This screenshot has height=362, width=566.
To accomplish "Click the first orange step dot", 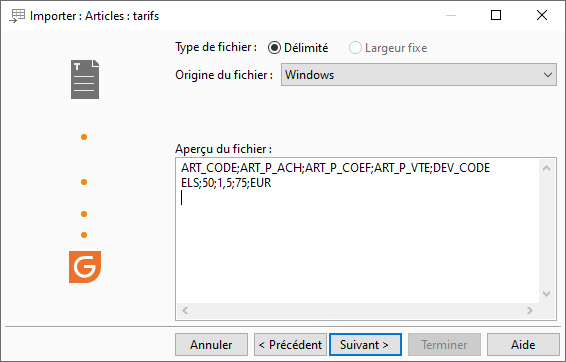I will [x=84, y=137].
